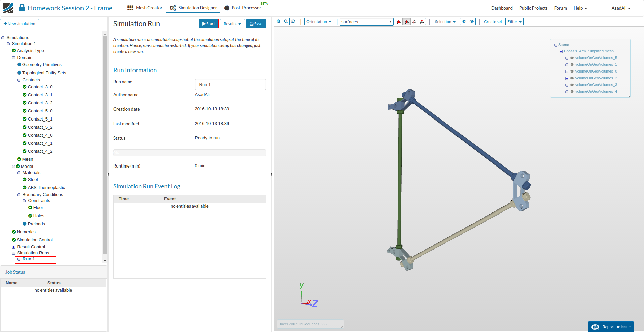Toggle visibility of volumeOnGeoVolumes_5
Screen dimensions: 644x332
[x=572, y=58]
